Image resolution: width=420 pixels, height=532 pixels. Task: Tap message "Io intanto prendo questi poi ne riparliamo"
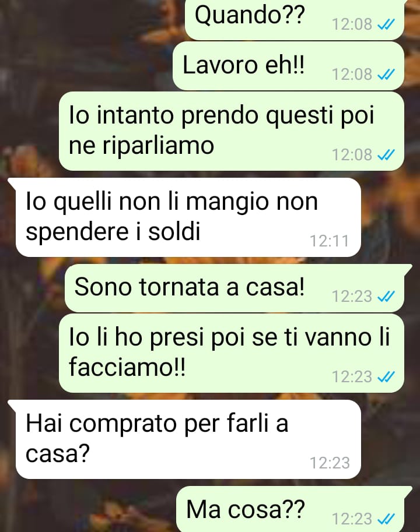coord(232,131)
